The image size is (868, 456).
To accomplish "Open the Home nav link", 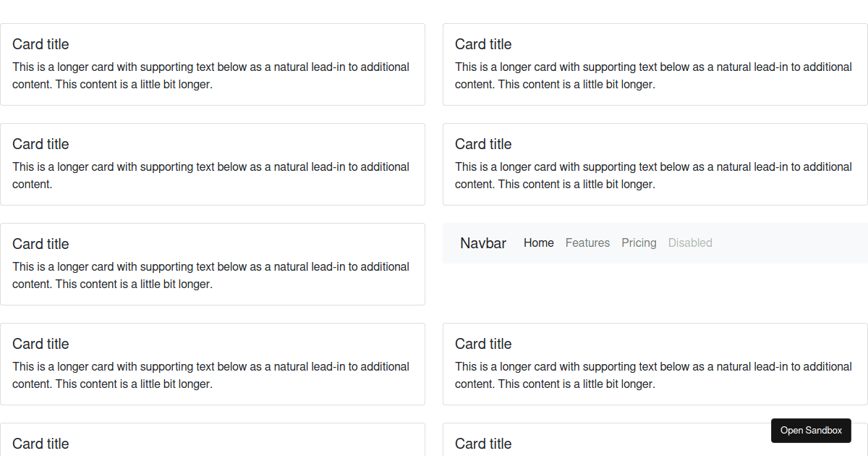I will 539,243.
